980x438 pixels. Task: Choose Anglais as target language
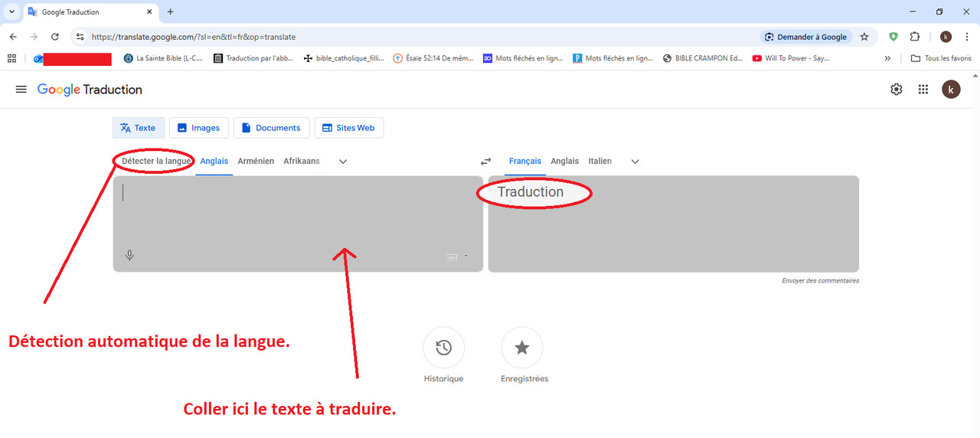click(565, 161)
